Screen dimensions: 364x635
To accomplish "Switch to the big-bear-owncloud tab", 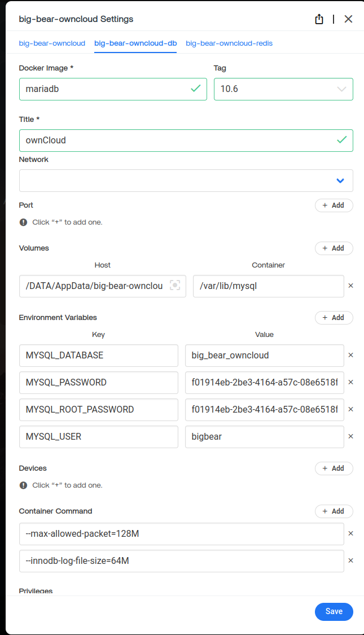I will 52,43.
